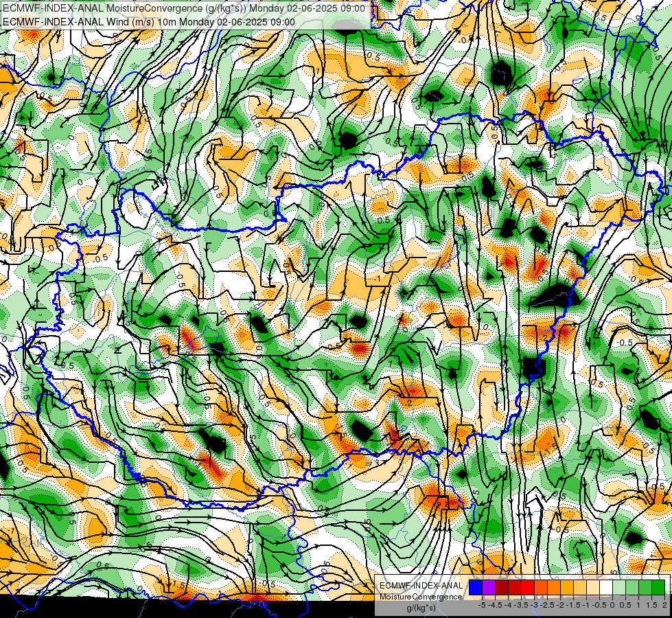672x618 pixels.
Task: Click the ECMWF-INDEX-ANAL label in the legend
Action: coord(421,586)
